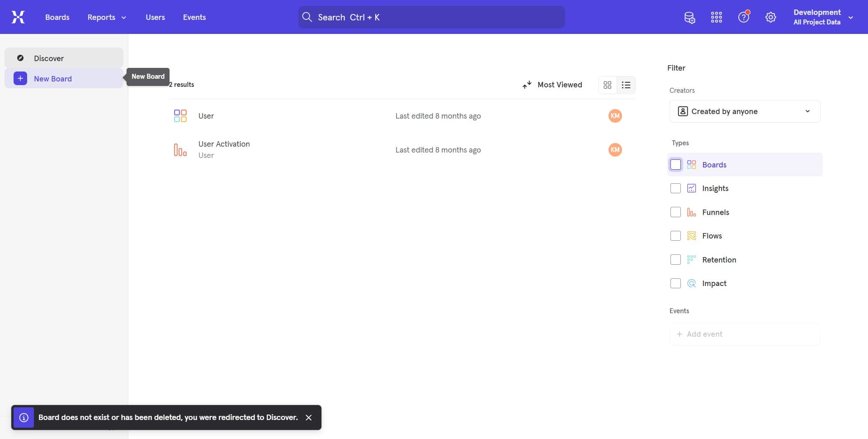Open project settings gear icon
Viewport: 868px width, 439px height.
(x=771, y=17)
